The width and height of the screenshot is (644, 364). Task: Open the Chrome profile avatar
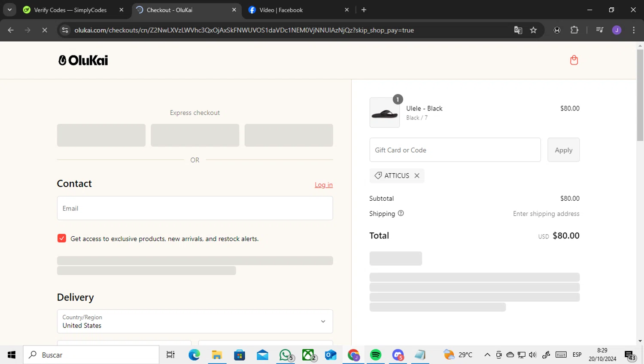pyautogui.click(x=617, y=30)
